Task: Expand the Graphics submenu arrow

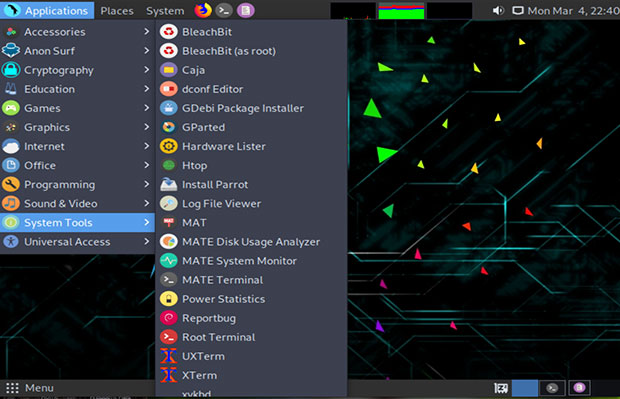Action: pos(146,127)
